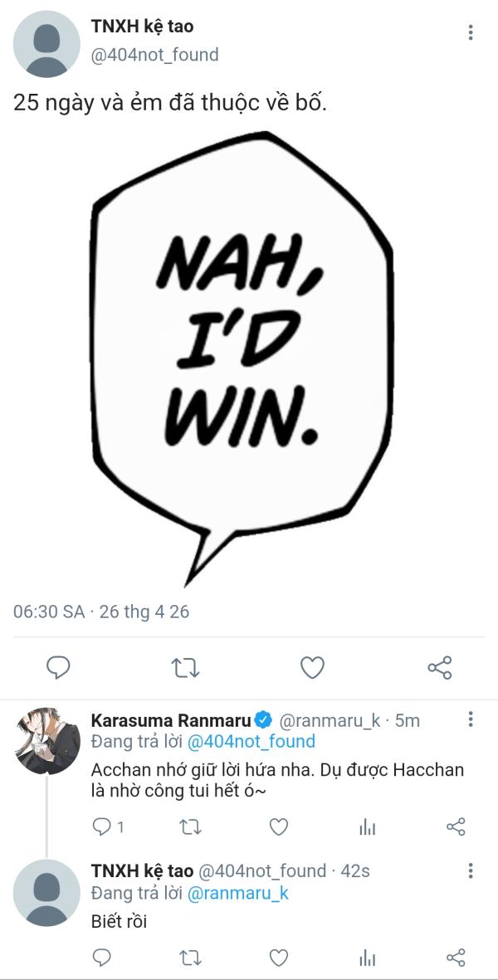Viewport: 498px width, 980px height.
Task: Like Karasuma Ranmaru's reply
Action: (x=279, y=826)
